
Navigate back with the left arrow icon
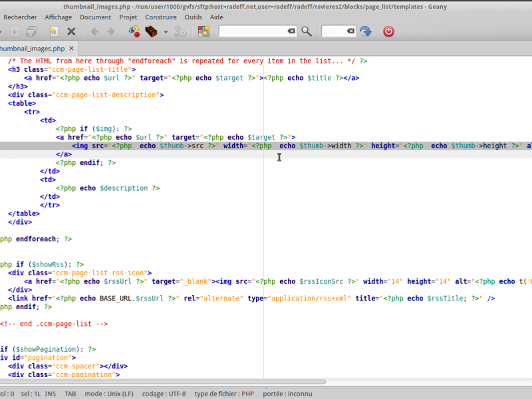coord(94,31)
